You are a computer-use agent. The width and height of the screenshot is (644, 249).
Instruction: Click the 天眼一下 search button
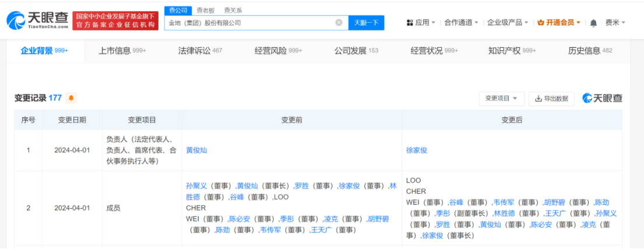click(367, 23)
